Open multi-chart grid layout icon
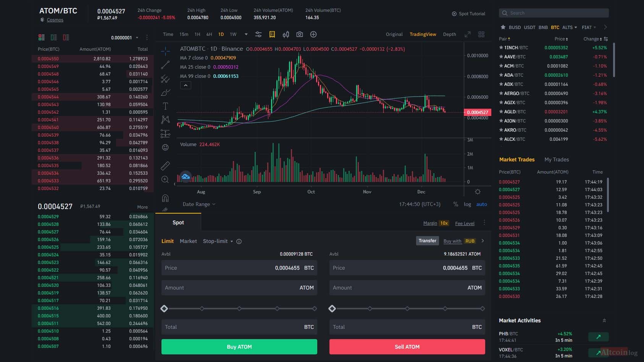 pyautogui.click(x=481, y=34)
